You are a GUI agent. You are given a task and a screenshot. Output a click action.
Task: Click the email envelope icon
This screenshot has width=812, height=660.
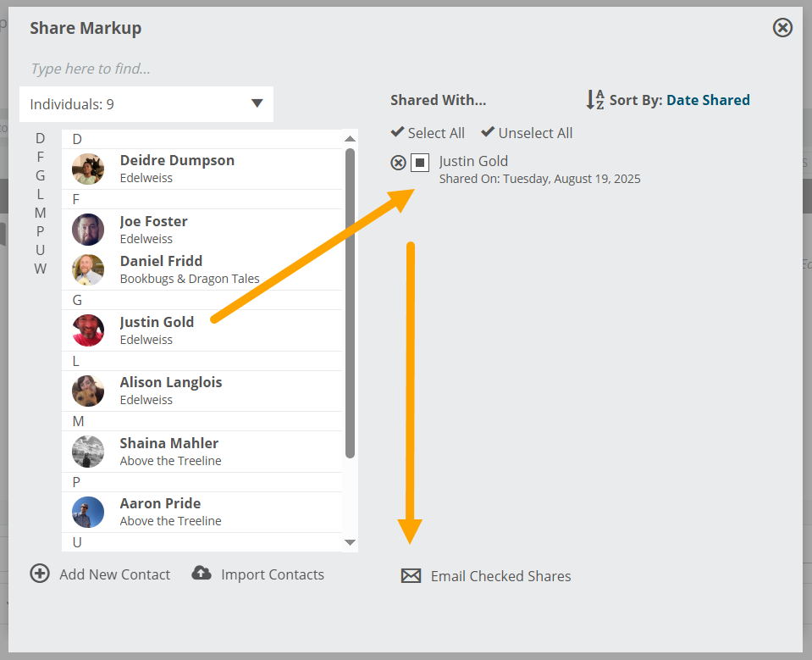pos(411,575)
